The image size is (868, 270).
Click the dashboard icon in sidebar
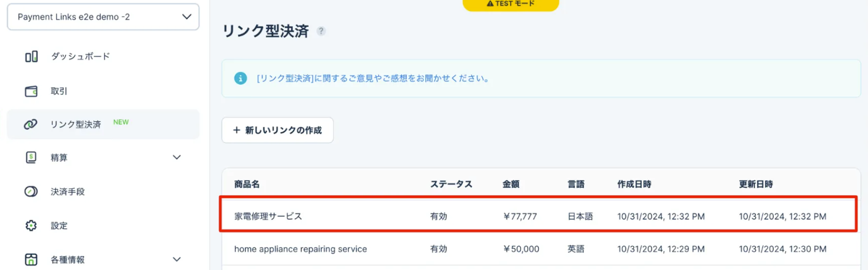(x=31, y=57)
